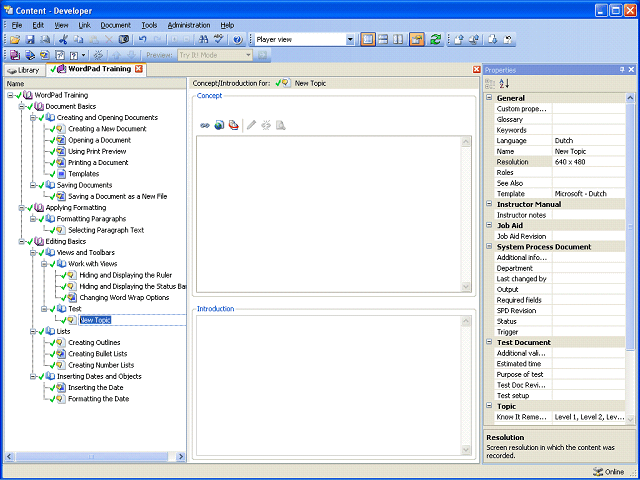Click the Check In All documents icon
The image size is (640, 480).
point(474,40)
